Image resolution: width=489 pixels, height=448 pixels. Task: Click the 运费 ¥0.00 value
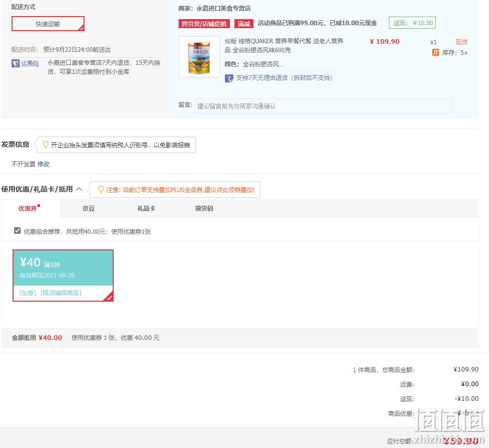(470, 384)
